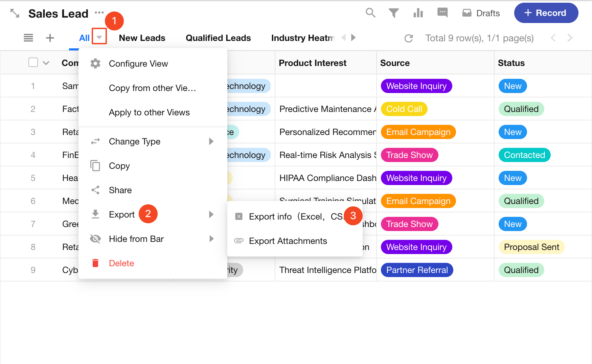Click Delete in the view menu

[x=121, y=263]
